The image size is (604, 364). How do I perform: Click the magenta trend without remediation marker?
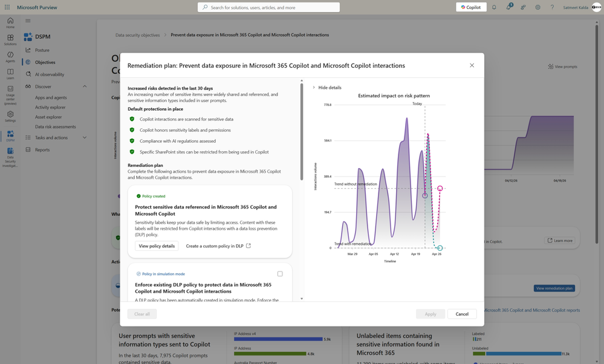pyautogui.click(x=440, y=189)
